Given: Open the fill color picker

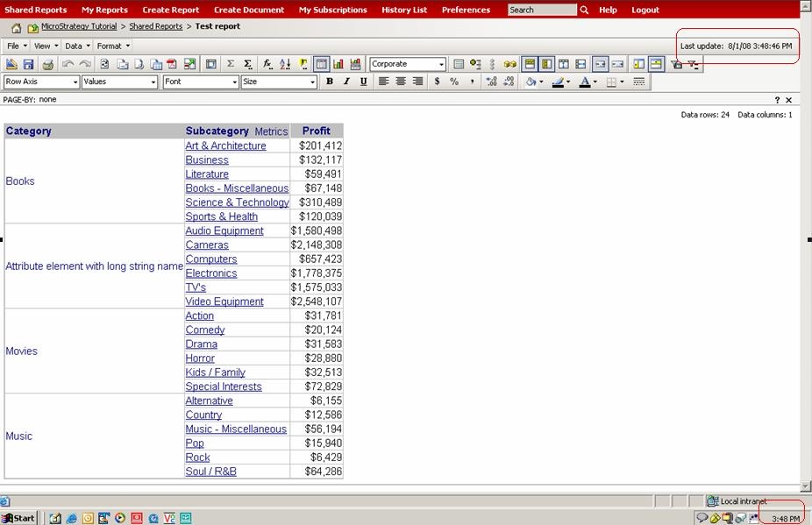Looking at the screenshot, I should [534, 82].
